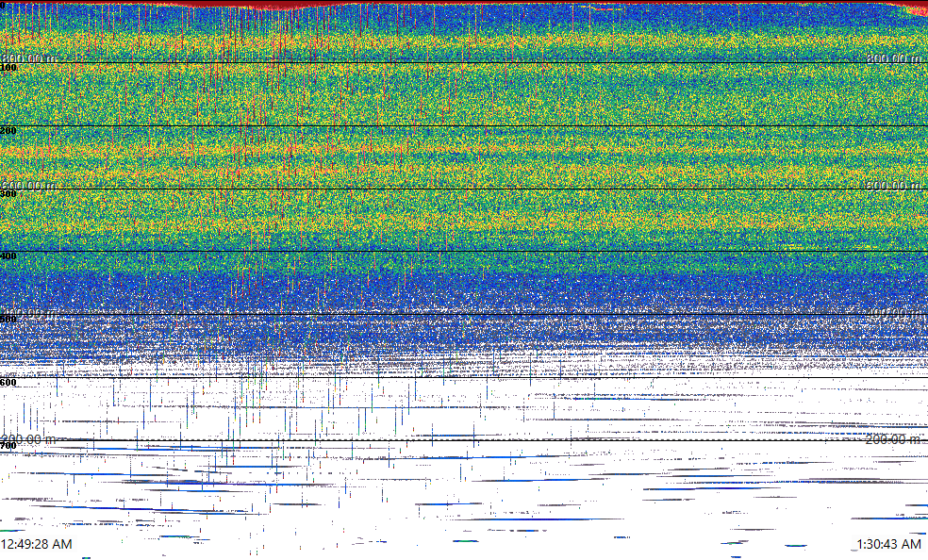Click the dashed gridline beside the 700 label

[x=472, y=440]
